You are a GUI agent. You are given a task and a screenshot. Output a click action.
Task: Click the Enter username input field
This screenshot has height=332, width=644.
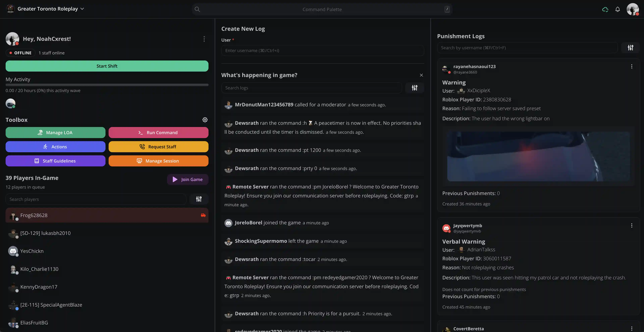[323, 51]
